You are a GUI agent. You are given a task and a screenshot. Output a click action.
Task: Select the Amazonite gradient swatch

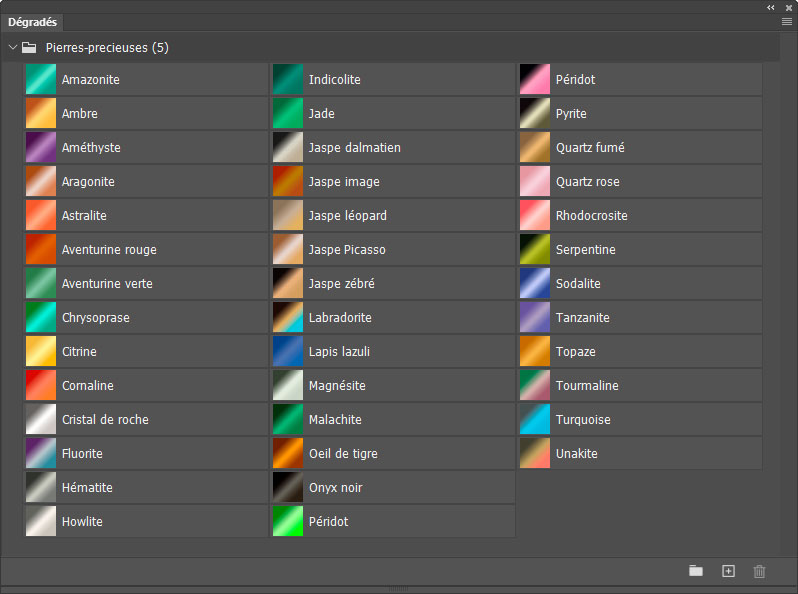click(x=41, y=80)
